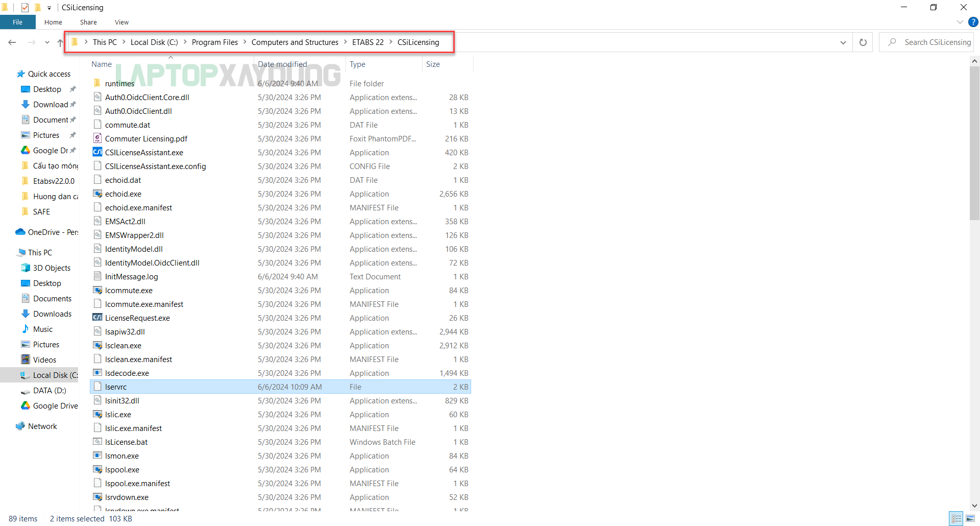The width and height of the screenshot is (980, 526).
Task: Click the LicenseRequest.exe file icon
Action: click(97, 318)
